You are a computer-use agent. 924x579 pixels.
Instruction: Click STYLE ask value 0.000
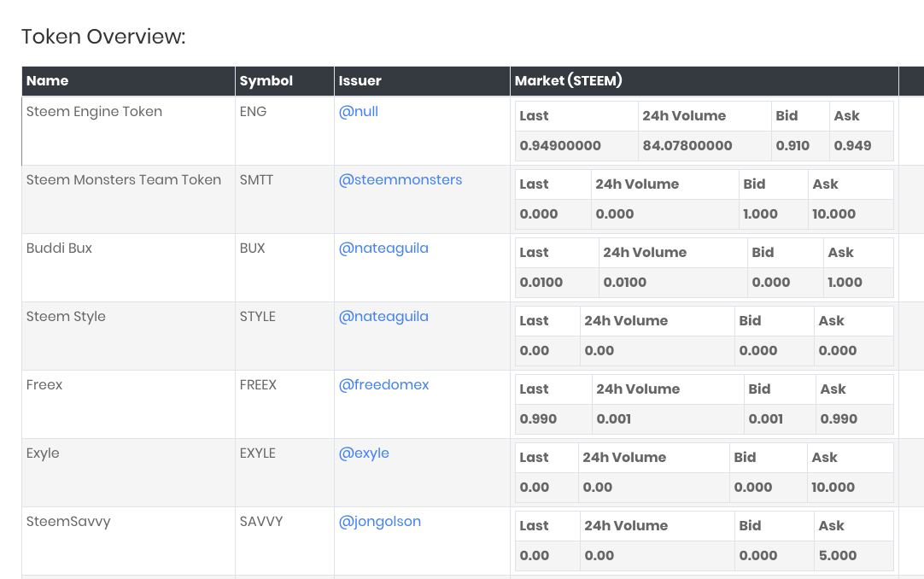[x=838, y=350]
